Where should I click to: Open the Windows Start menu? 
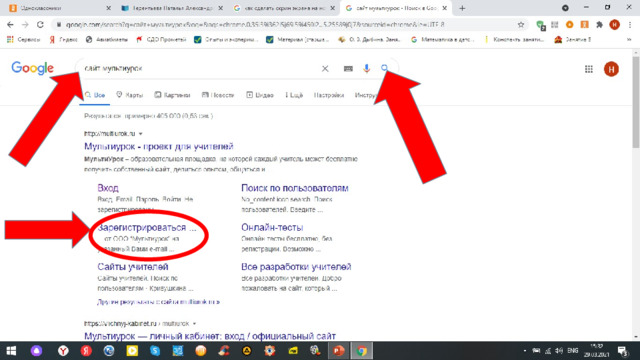click(x=11, y=351)
